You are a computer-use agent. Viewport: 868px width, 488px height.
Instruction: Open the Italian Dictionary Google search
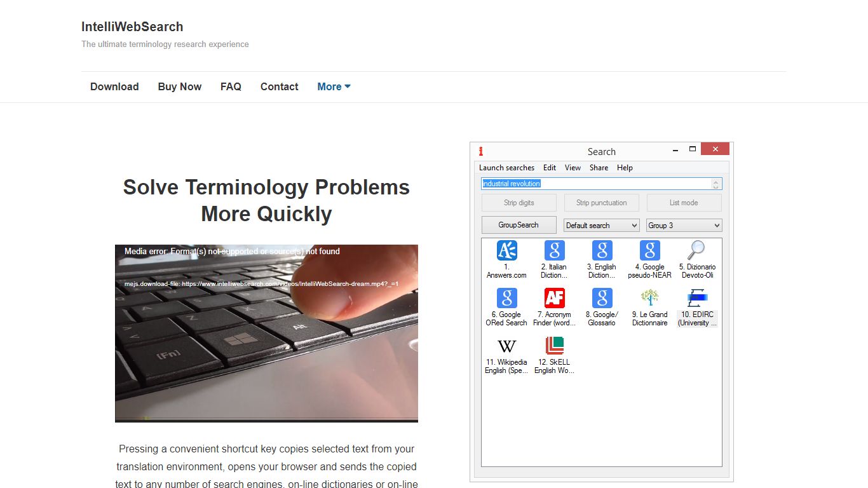[x=554, y=251]
